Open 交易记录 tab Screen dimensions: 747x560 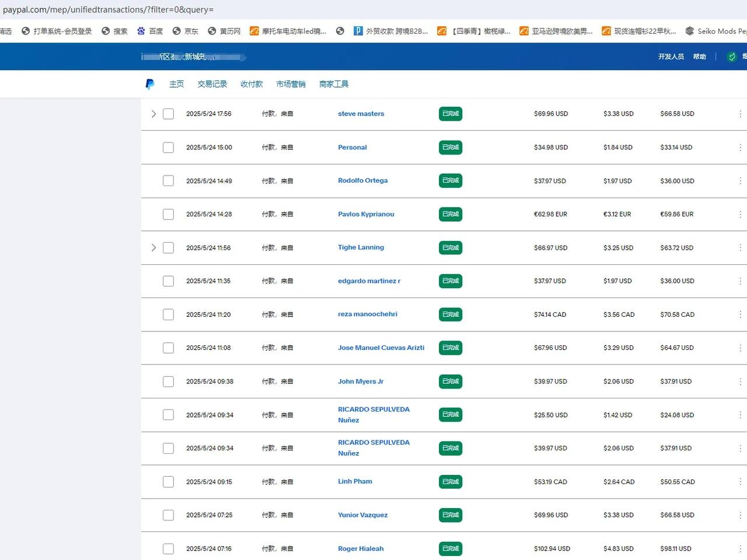(x=212, y=84)
